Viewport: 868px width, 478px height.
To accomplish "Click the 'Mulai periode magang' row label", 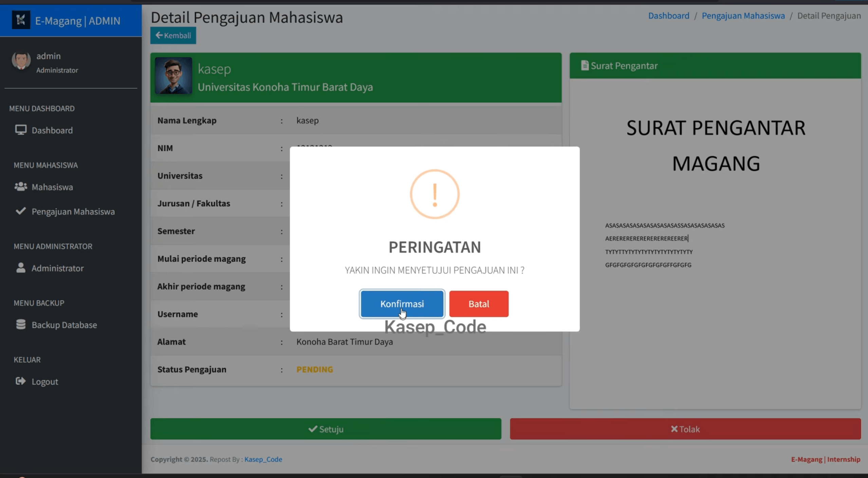I will [201, 259].
